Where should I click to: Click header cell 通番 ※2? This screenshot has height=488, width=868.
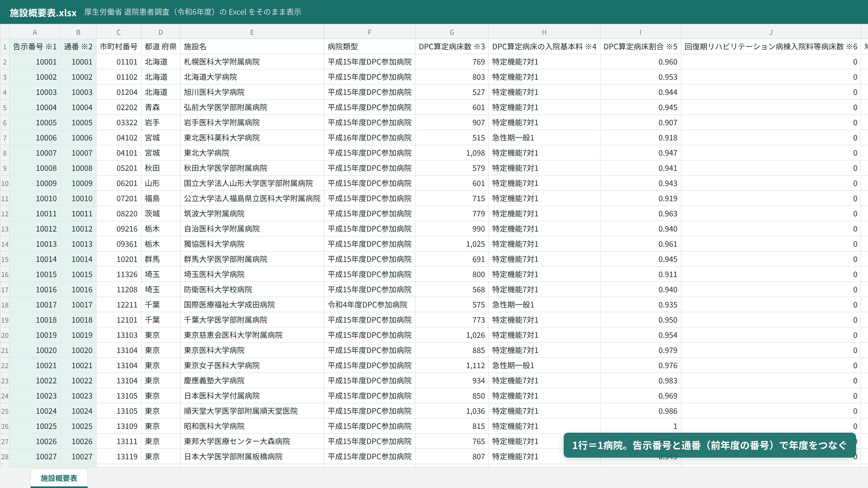[x=78, y=47]
